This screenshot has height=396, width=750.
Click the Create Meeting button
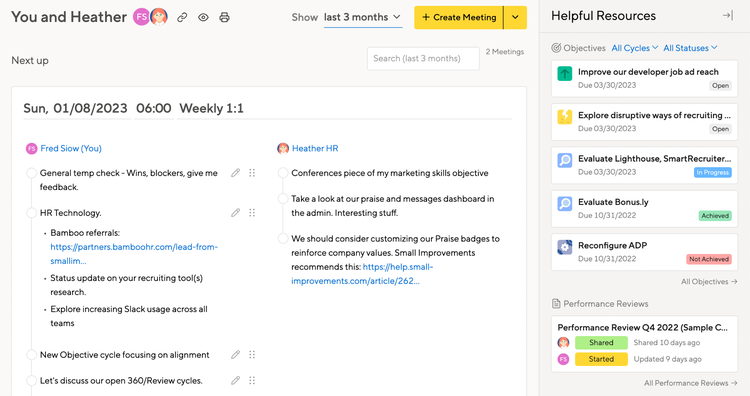tap(459, 18)
